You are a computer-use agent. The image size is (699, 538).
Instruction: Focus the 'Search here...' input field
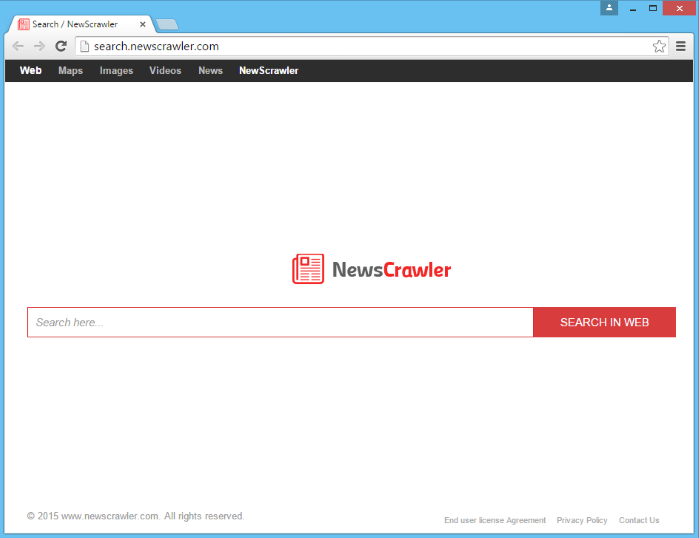(x=280, y=322)
